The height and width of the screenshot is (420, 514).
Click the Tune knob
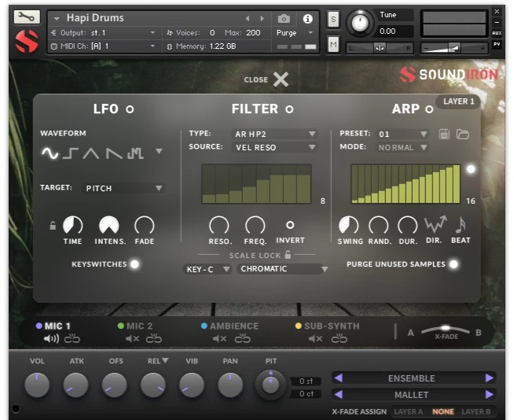(x=360, y=23)
